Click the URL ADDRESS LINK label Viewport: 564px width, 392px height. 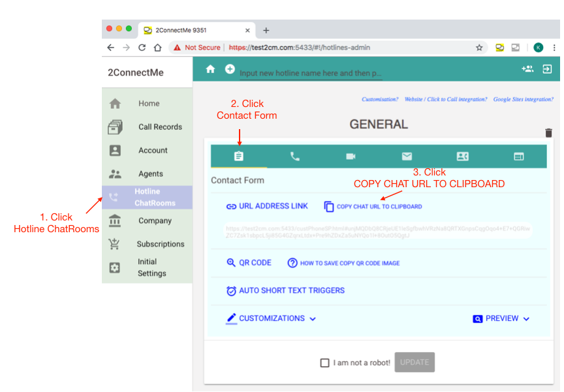274,206
